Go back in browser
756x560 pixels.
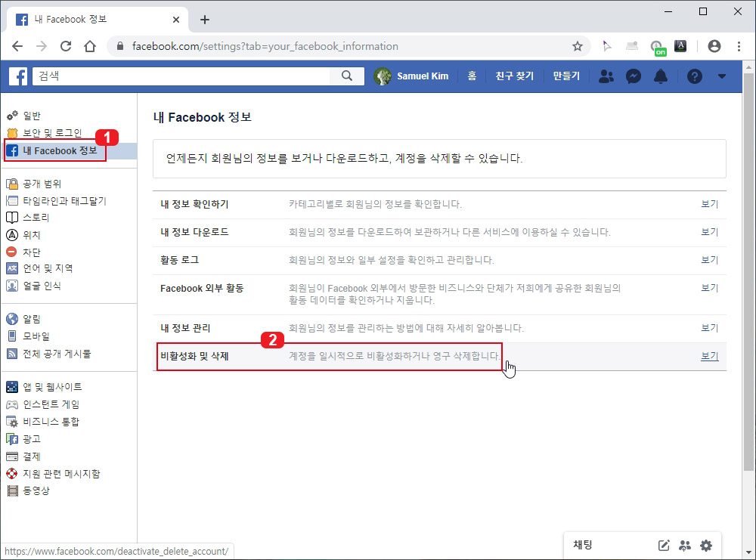(17, 46)
